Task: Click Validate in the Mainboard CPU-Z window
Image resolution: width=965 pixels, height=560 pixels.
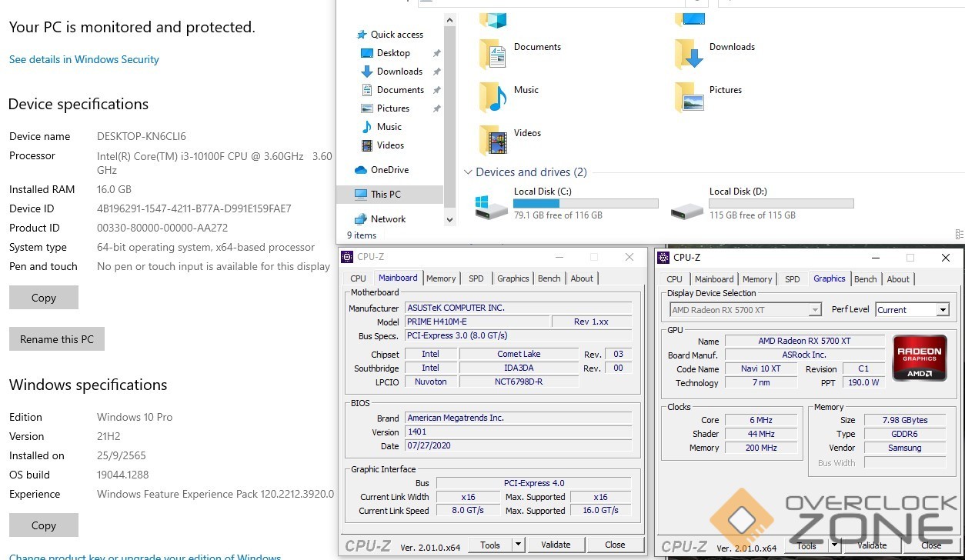Action: pos(556,545)
